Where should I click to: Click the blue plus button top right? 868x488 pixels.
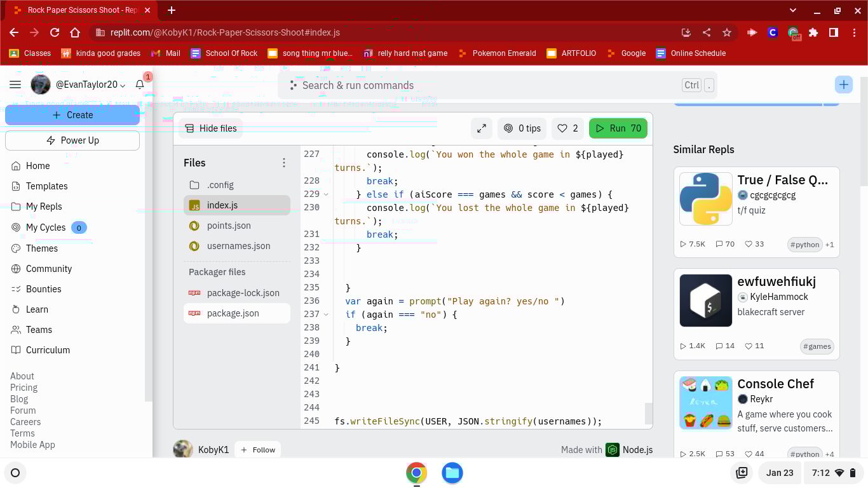click(x=843, y=85)
